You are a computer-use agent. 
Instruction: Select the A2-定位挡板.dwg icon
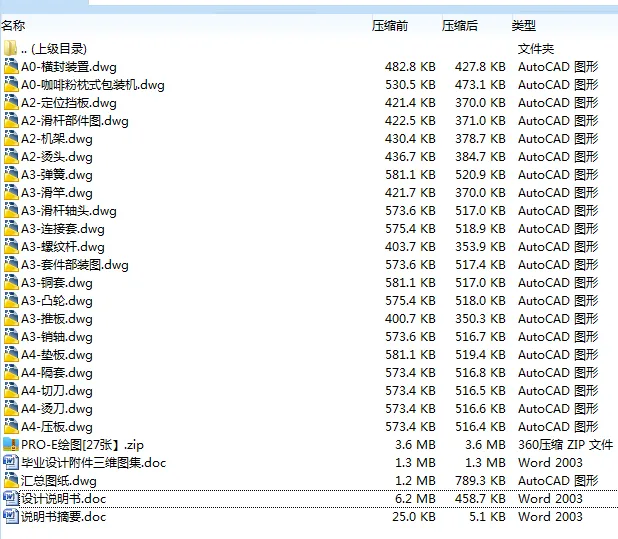point(11,102)
